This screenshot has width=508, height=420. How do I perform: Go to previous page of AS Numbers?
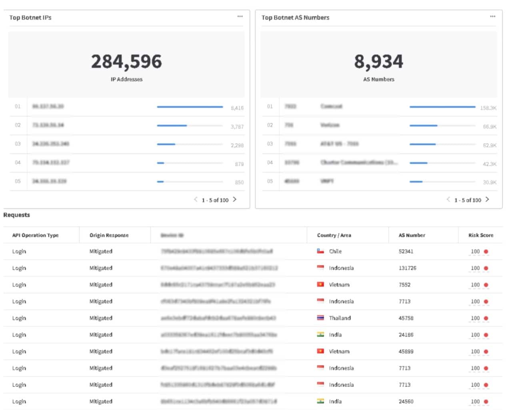[448, 200]
